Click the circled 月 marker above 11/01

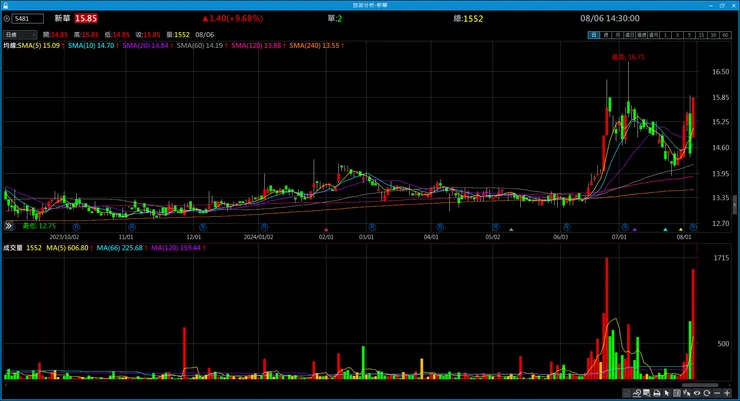(x=132, y=227)
